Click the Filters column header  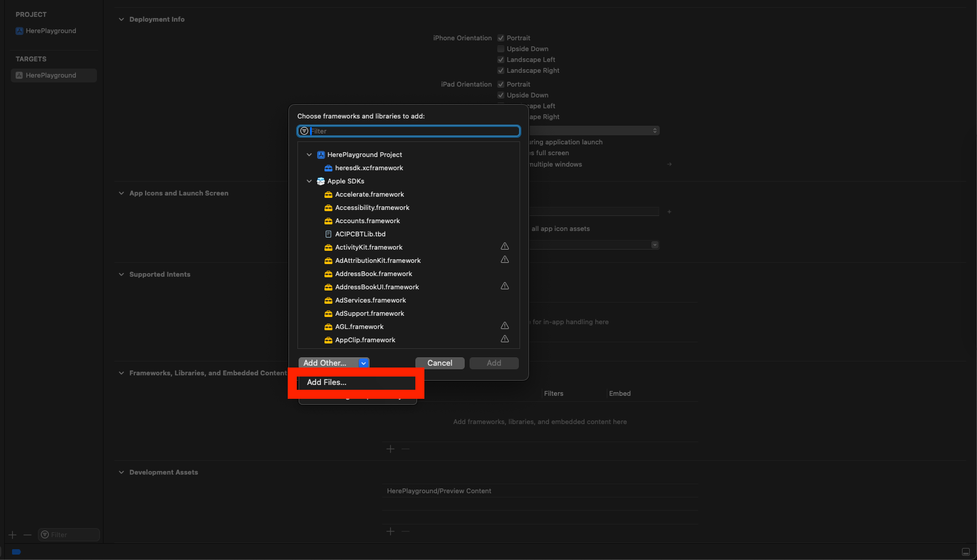(554, 393)
